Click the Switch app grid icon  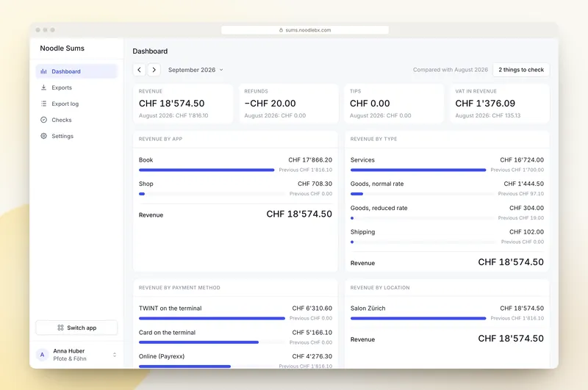(x=60, y=328)
